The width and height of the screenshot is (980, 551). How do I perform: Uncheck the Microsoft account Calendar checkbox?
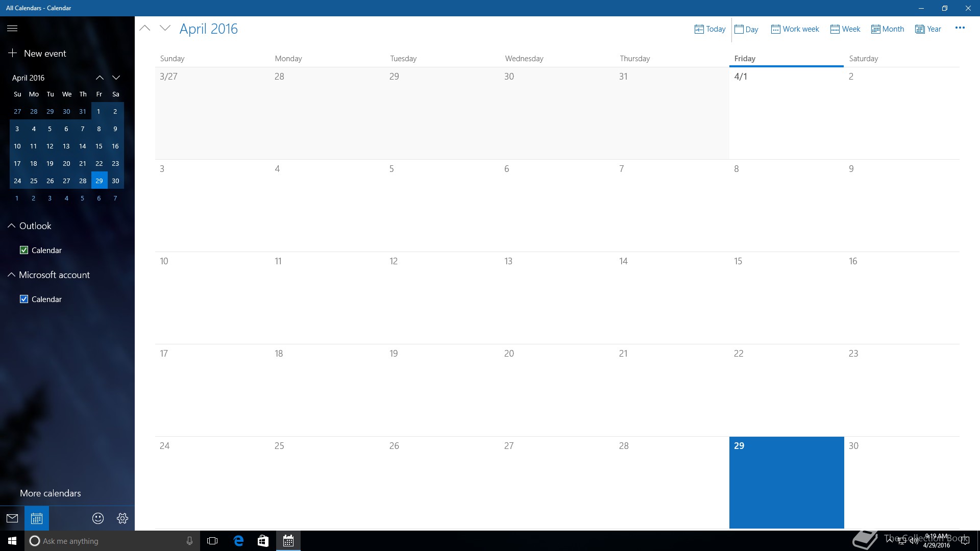[x=24, y=299]
